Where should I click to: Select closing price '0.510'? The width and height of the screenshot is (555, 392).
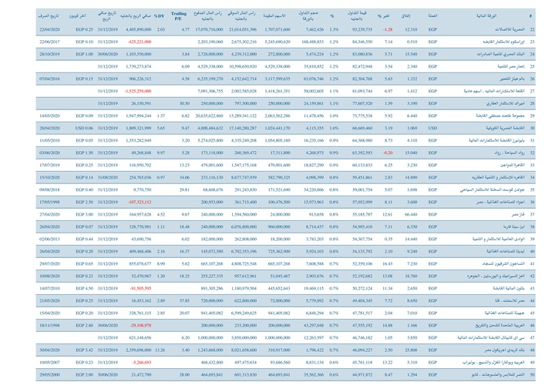(412, 42)
